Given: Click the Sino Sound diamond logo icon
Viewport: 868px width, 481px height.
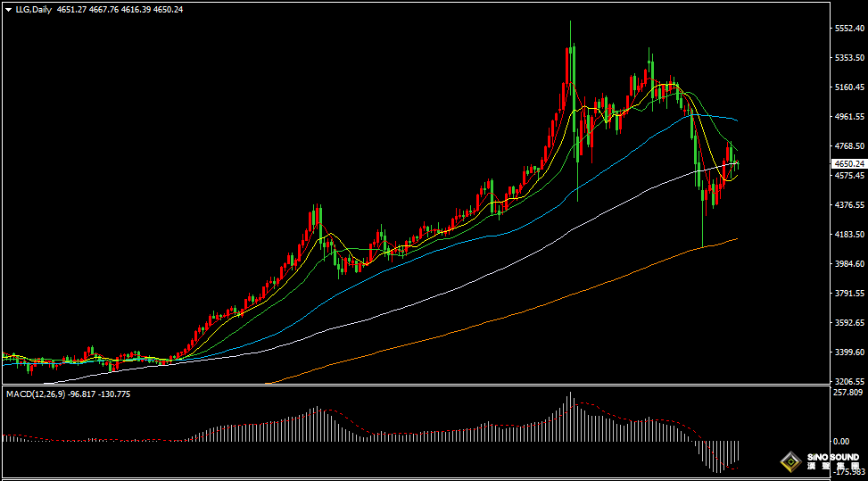Looking at the screenshot, I should 789,461.
